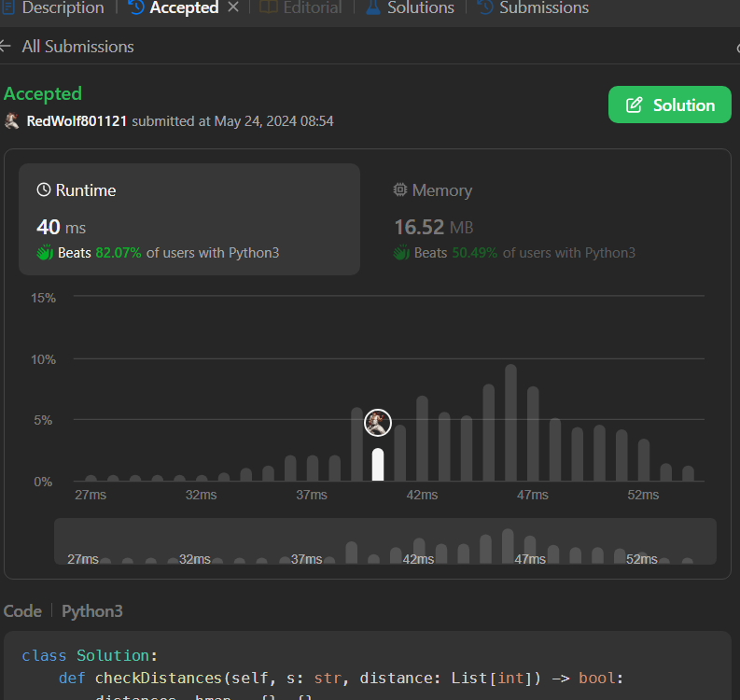Click the chip icon beside Memory
Screen dimensions: 740x700
tap(400, 190)
